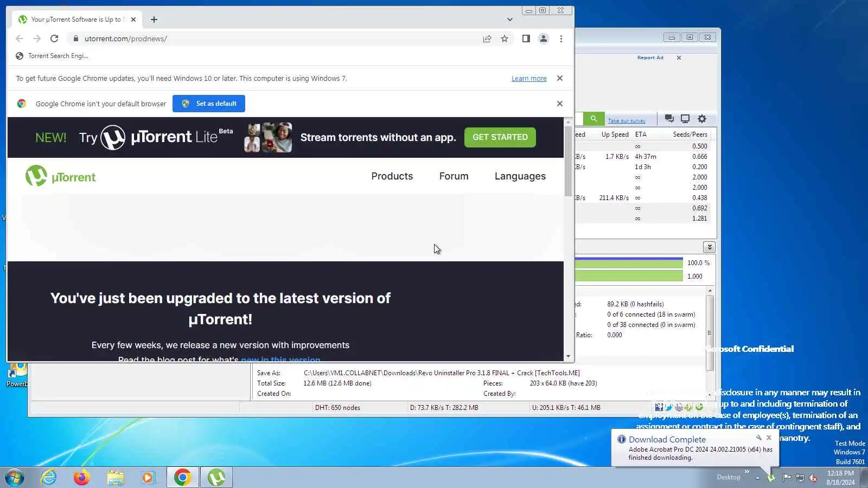Open the Take our survey link
This screenshot has width=868, height=488.
pyautogui.click(x=627, y=120)
